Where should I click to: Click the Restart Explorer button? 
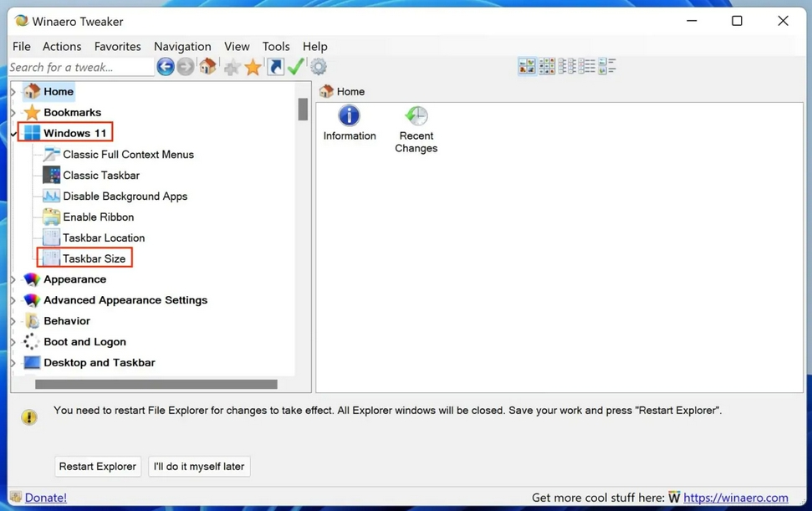point(97,466)
